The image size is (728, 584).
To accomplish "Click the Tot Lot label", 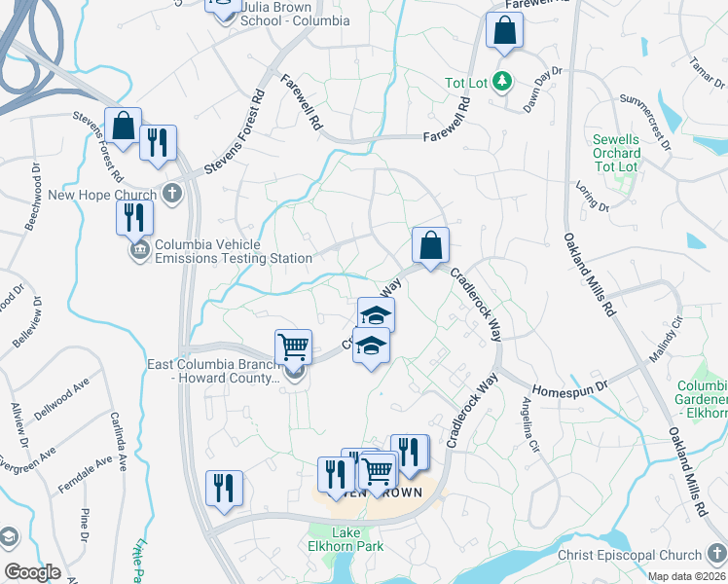I will (465, 83).
